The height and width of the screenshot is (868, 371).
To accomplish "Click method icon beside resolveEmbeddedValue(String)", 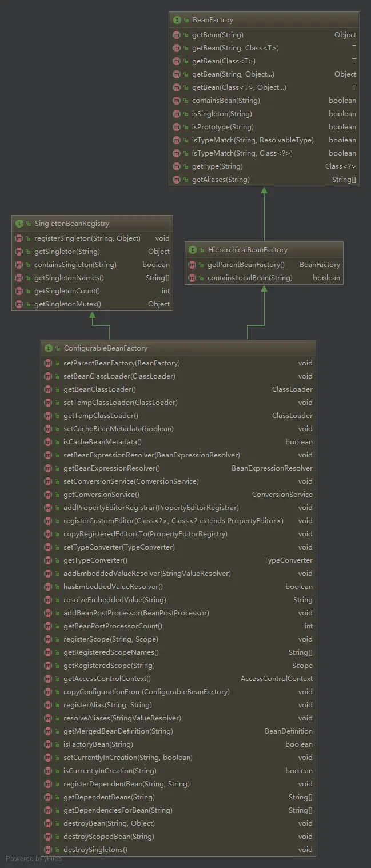I will point(48,600).
